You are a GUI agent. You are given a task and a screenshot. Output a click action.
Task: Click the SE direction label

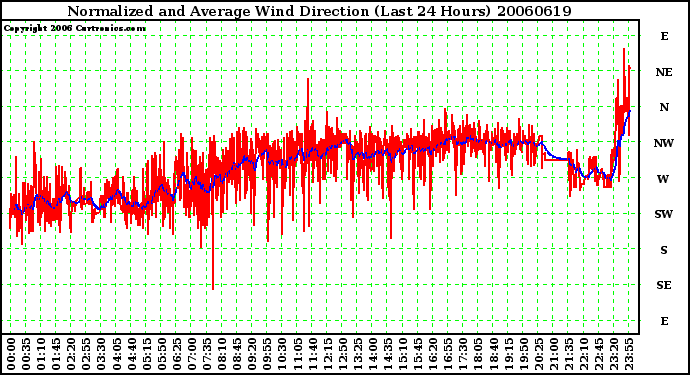[x=664, y=285]
